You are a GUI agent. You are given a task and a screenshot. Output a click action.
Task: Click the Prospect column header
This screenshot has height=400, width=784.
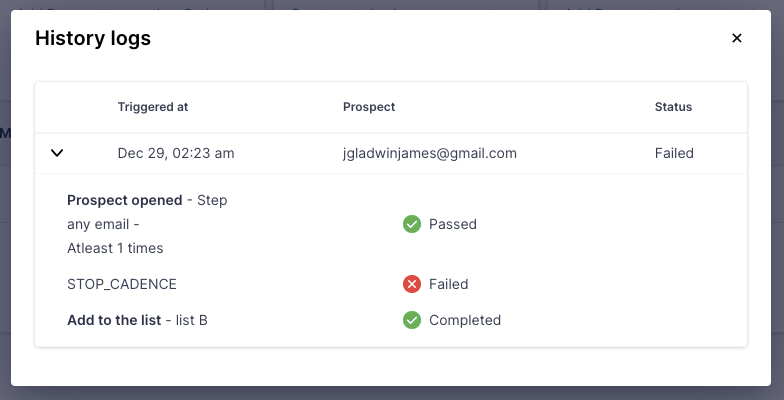pos(369,107)
